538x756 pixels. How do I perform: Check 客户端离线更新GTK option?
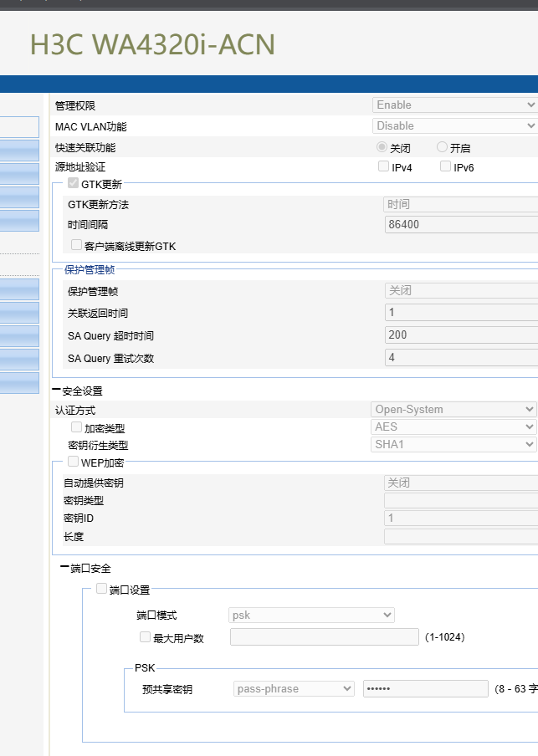[x=77, y=245]
